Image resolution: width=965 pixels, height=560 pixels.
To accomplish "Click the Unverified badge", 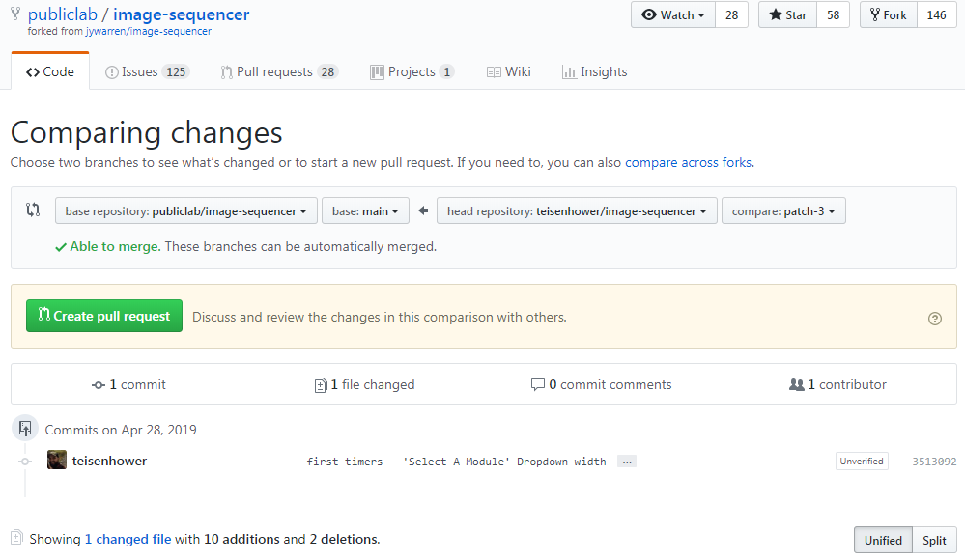I will tap(862, 461).
